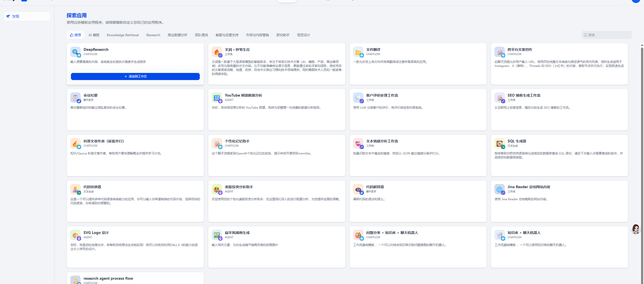Screen dimensions: 644x284
Task: Click the 文件翻译 folder icon
Action: (x=358, y=52)
